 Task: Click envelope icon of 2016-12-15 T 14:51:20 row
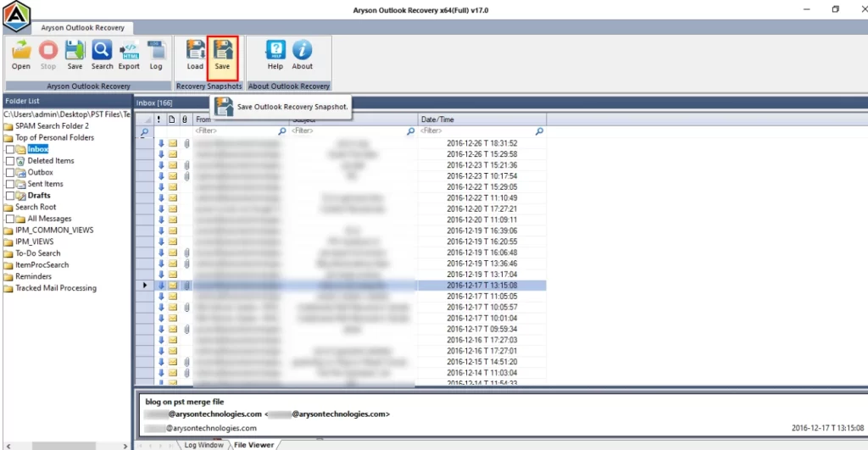coord(173,362)
